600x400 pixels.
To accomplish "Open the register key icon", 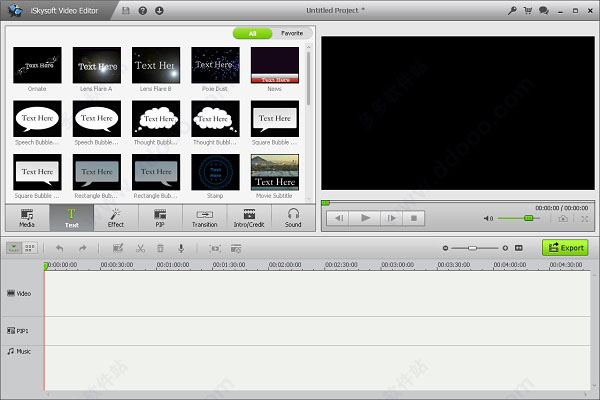I will point(512,11).
